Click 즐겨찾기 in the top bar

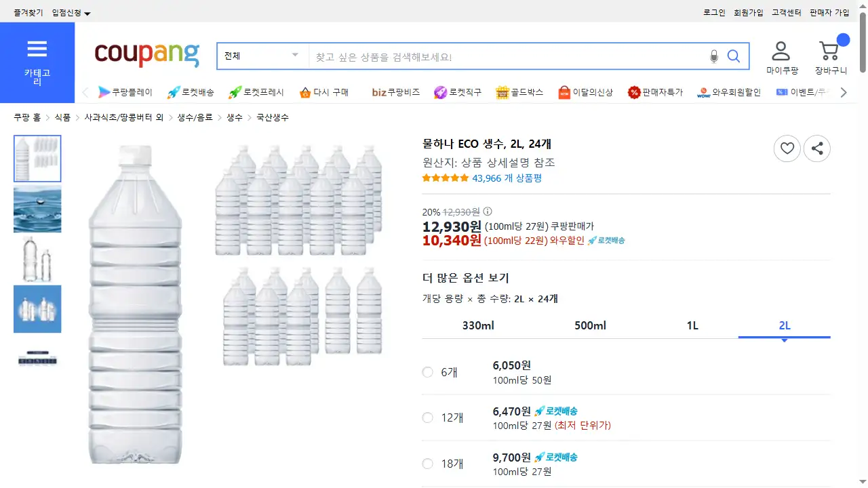click(x=28, y=13)
